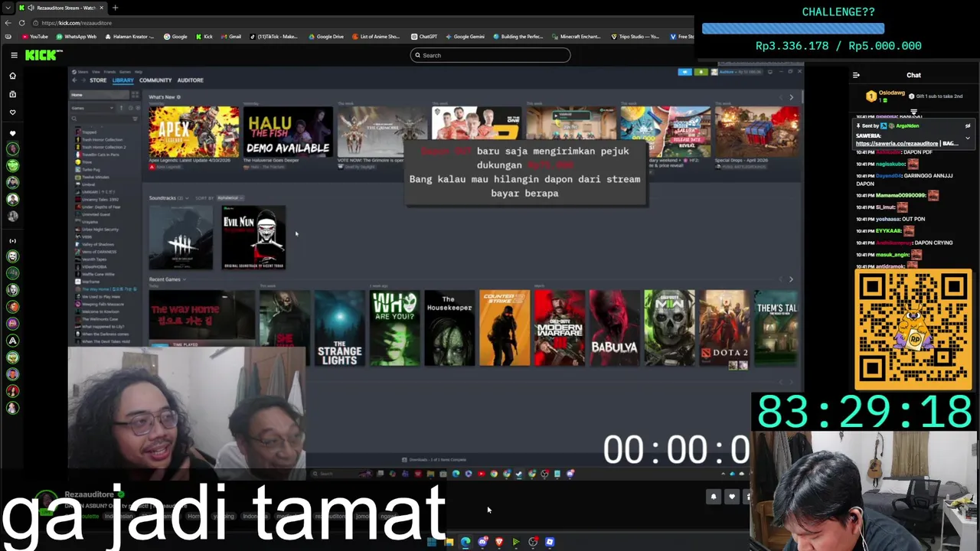The height and width of the screenshot is (551, 980).
Task: Open the saweria.co/rezaauditore chat link
Action: click(897, 144)
